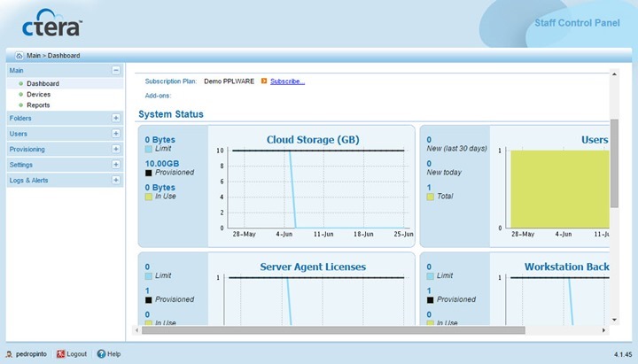Click the vertical scrollbar thumb

(x=614, y=164)
